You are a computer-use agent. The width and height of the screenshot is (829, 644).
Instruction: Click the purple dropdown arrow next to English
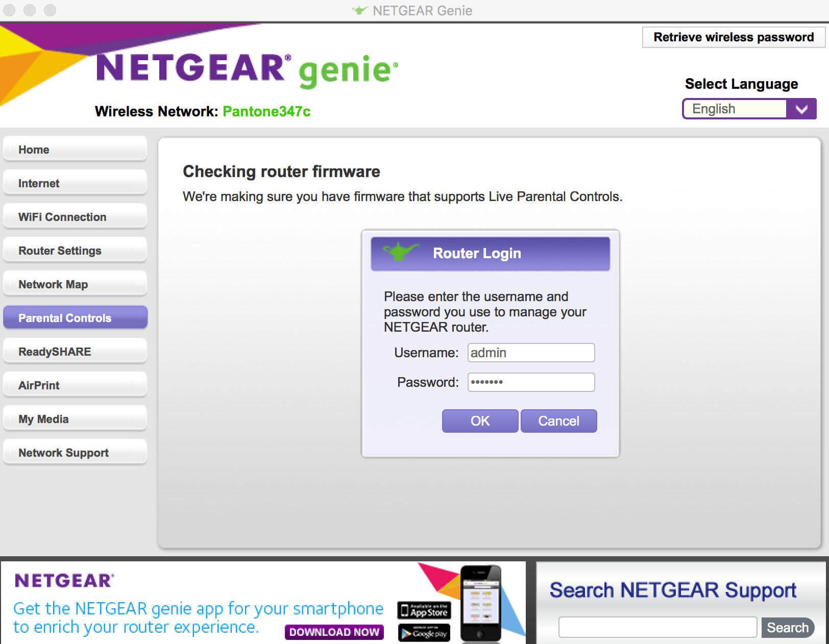tap(801, 109)
